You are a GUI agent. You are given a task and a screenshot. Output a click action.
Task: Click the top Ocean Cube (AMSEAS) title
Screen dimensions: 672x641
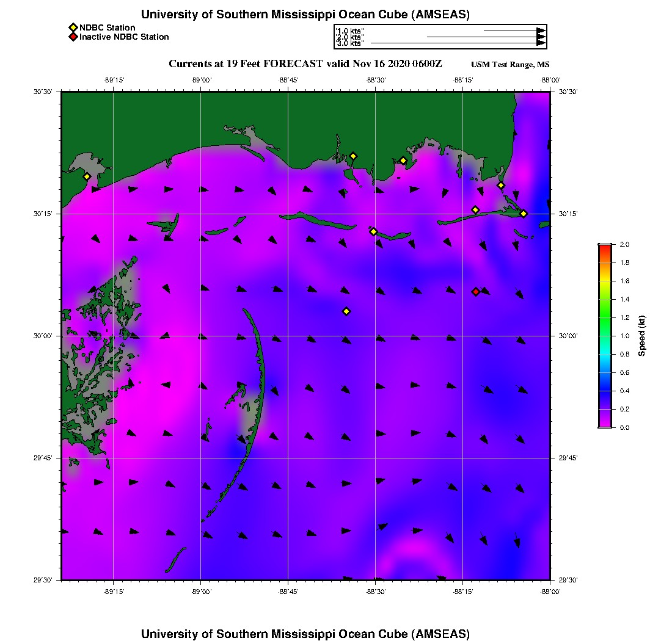tap(305, 14)
